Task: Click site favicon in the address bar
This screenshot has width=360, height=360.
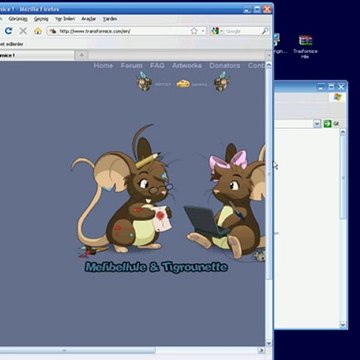Action: click(52, 31)
